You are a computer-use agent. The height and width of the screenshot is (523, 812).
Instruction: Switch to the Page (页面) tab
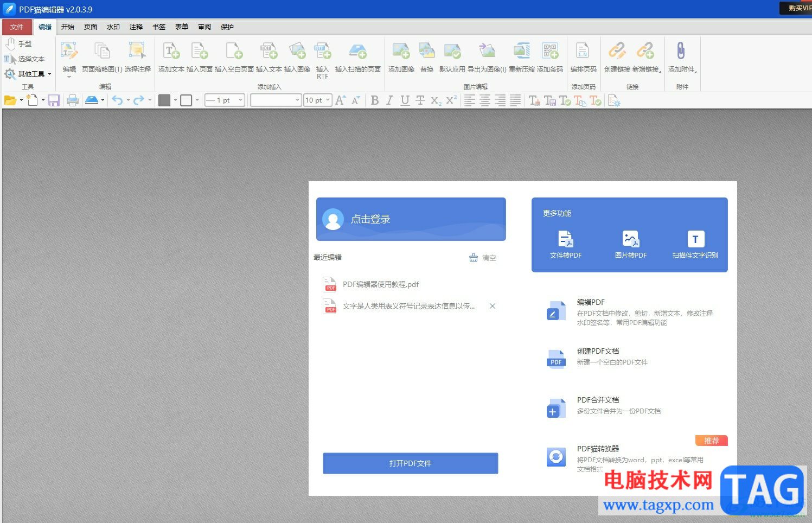coord(91,27)
